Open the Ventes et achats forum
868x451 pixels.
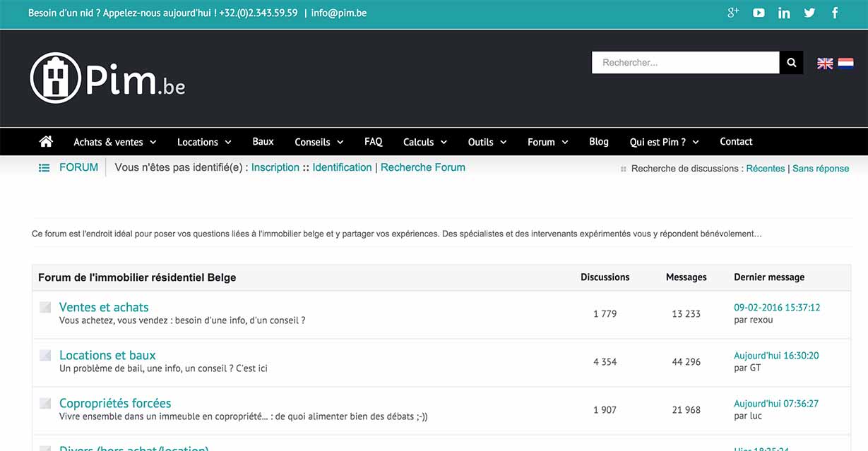point(104,307)
